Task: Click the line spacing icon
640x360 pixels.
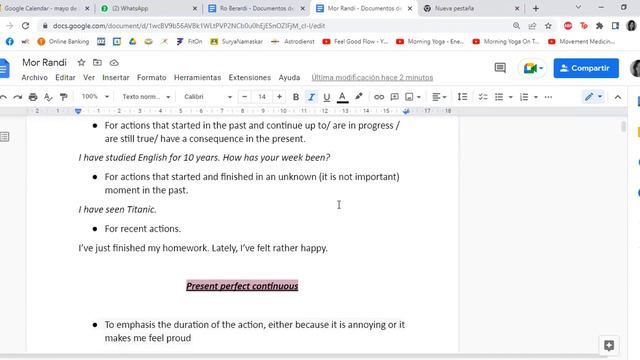Action: [462, 97]
